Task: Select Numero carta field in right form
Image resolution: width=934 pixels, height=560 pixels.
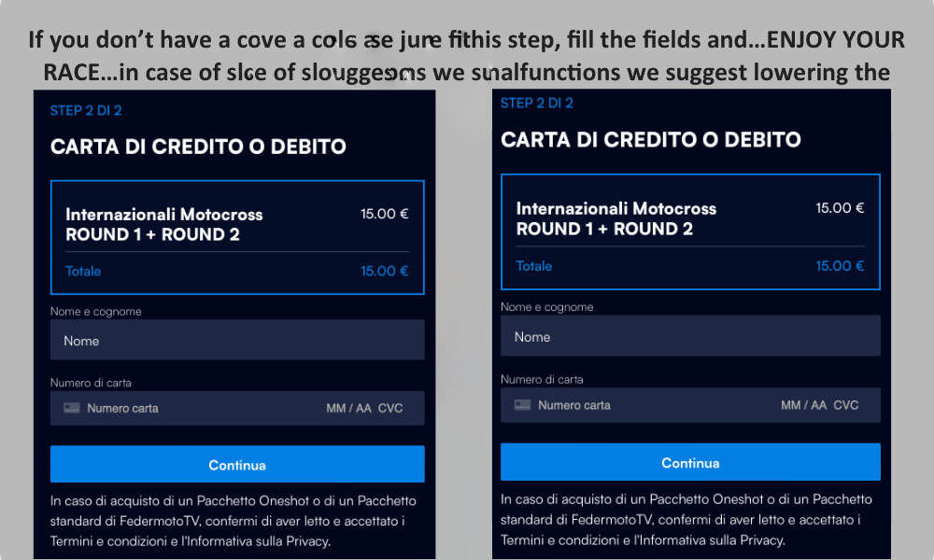Action: pos(574,405)
